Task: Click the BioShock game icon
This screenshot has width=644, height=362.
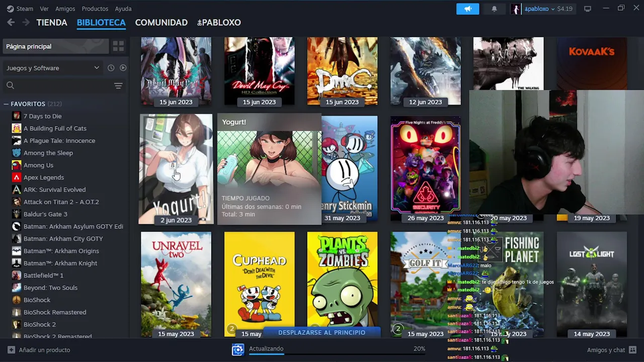Action: point(17,300)
